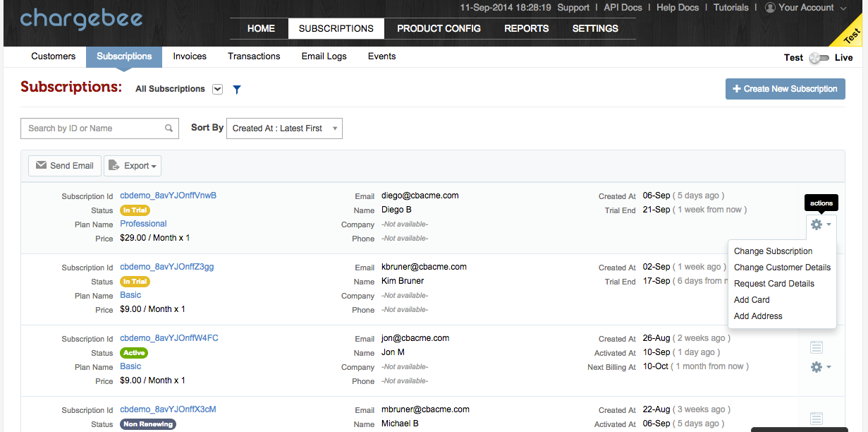868x432 pixels.
Task: Open Kim Bruner's Basic plan link
Action: click(x=130, y=295)
